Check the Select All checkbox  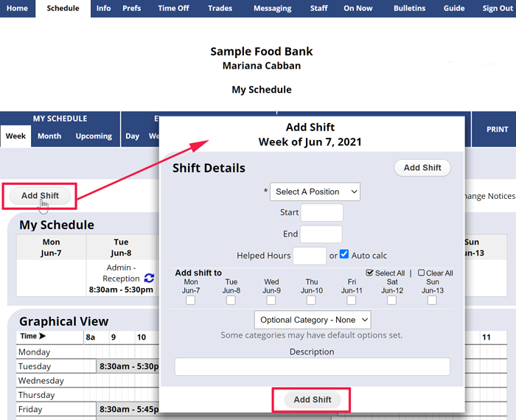pos(370,273)
